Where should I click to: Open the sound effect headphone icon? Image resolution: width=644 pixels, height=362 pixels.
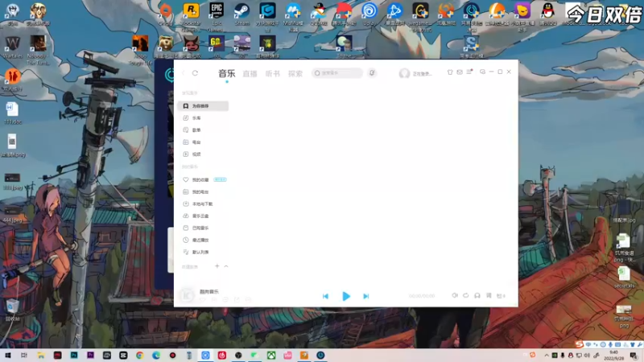[x=477, y=295]
